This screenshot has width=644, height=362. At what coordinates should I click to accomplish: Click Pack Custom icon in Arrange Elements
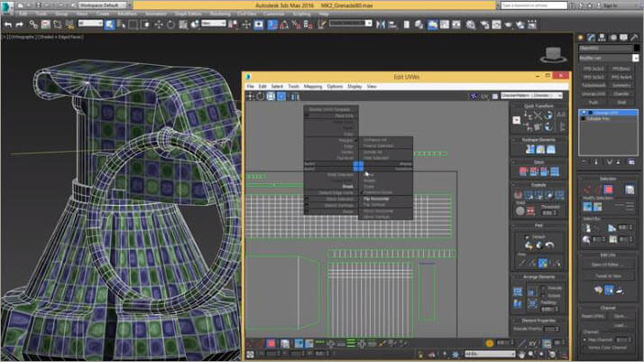click(518, 292)
